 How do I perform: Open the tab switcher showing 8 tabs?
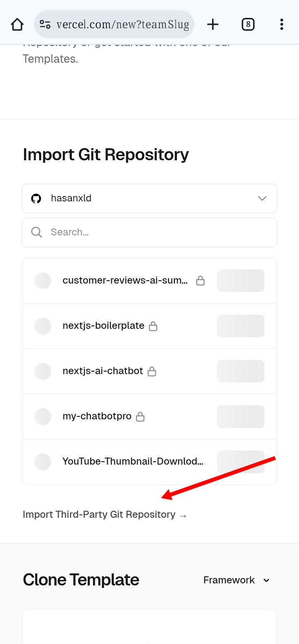point(248,24)
